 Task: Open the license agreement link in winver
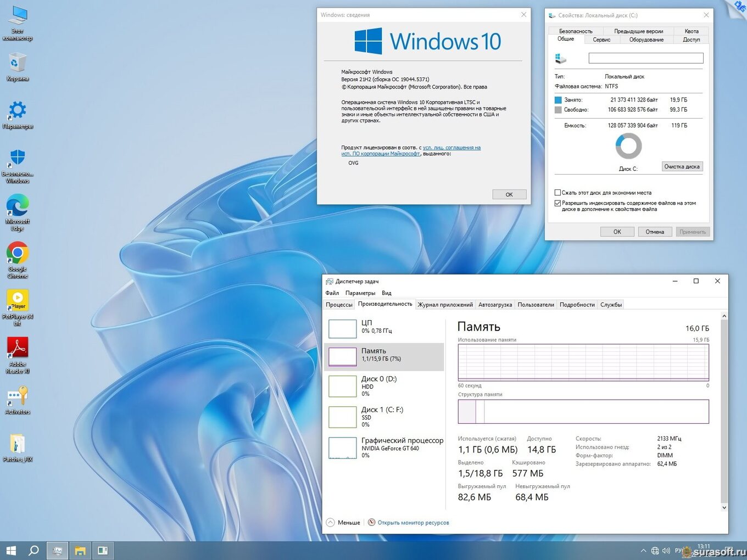pos(411,150)
